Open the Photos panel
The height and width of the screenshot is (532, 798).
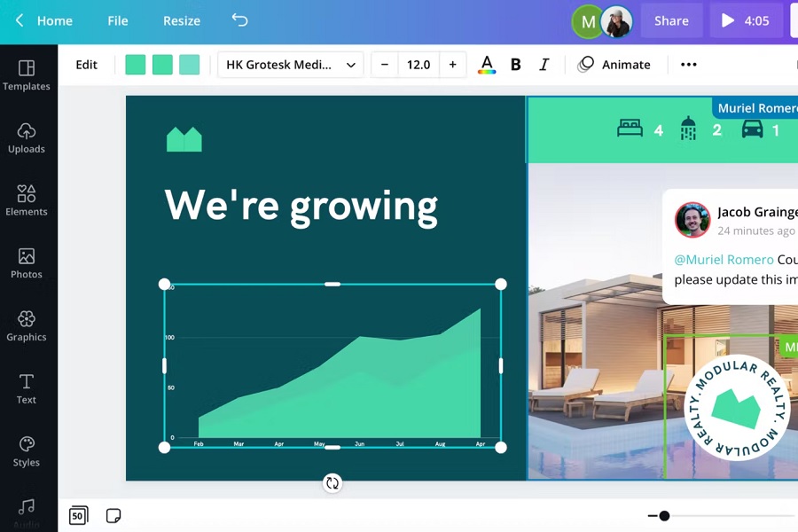[27, 262]
